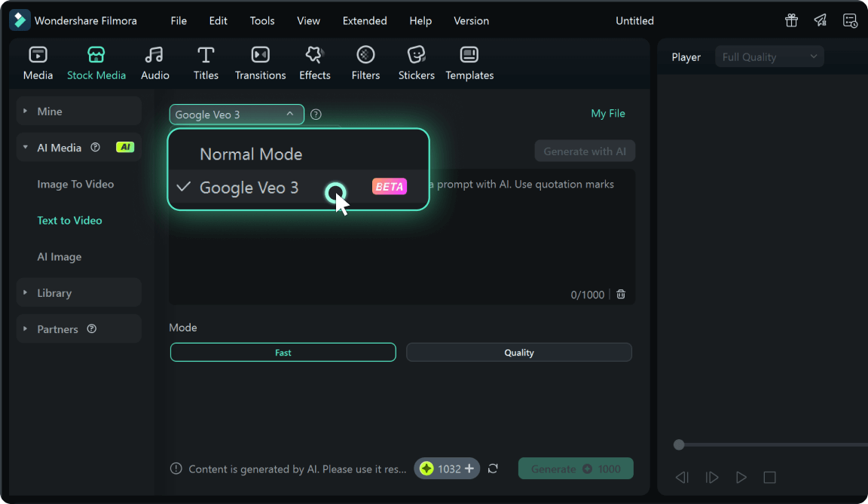This screenshot has height=504, width=868.
Task: Click the Partners help icon
Action: coord(92,328)
